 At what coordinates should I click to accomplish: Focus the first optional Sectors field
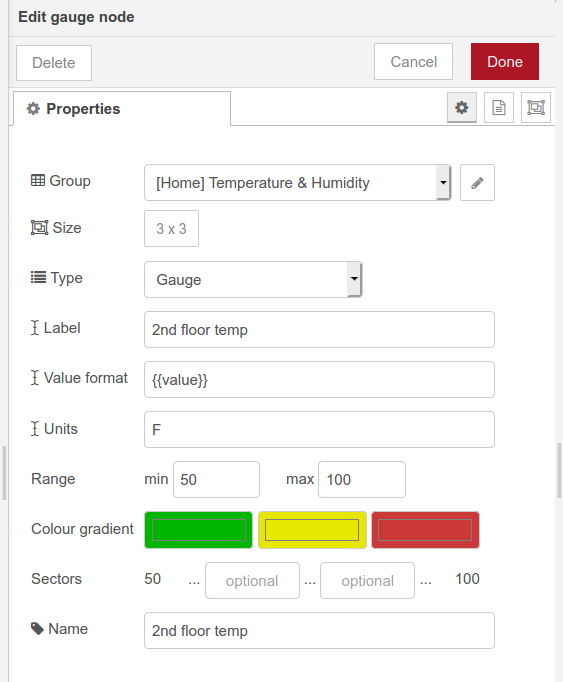252,581
